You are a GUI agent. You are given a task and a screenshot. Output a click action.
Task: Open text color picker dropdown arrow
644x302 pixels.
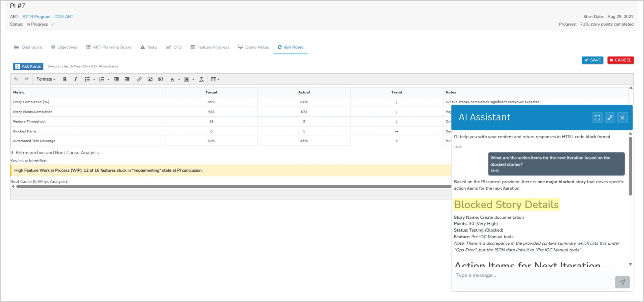pos(179,79)
